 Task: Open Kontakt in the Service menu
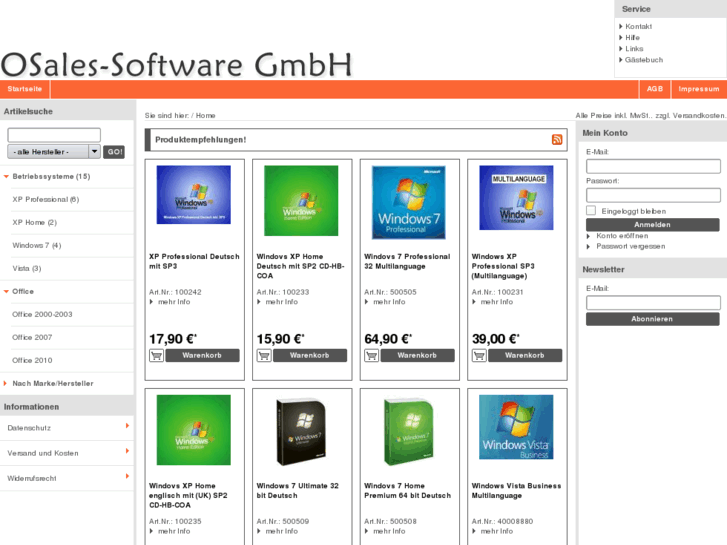(x=638, y=26)
